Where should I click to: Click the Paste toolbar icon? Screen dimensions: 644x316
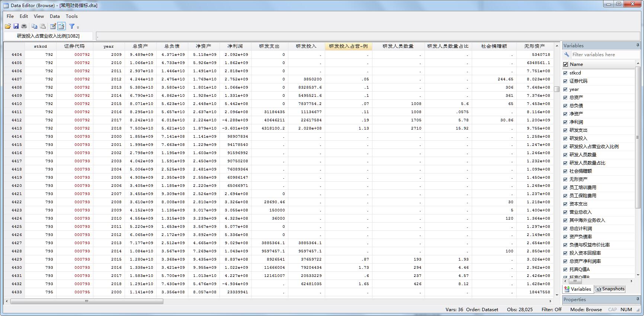pyautogui.click(x=43, y=26)
